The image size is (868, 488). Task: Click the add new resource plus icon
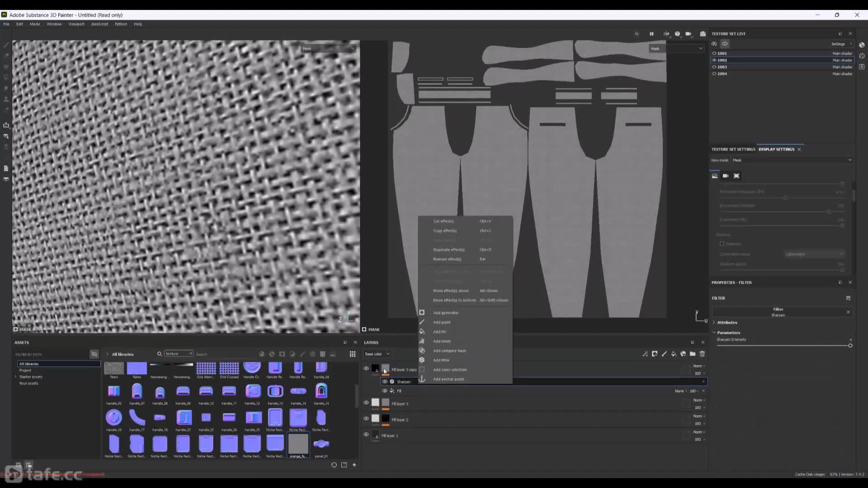tap(354, 465)
